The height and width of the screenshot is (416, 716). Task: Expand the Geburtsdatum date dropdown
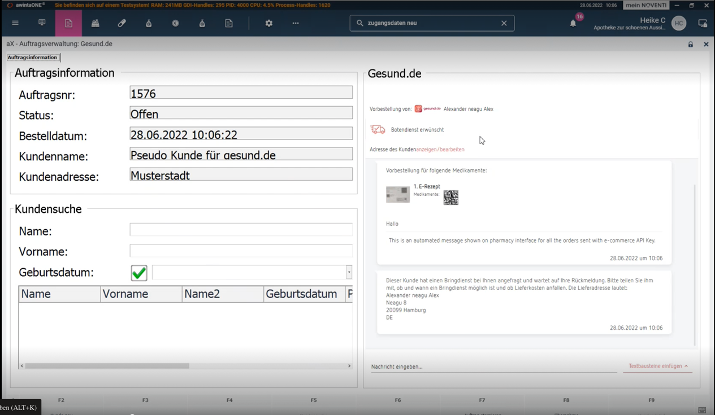(x=349, y=272)
